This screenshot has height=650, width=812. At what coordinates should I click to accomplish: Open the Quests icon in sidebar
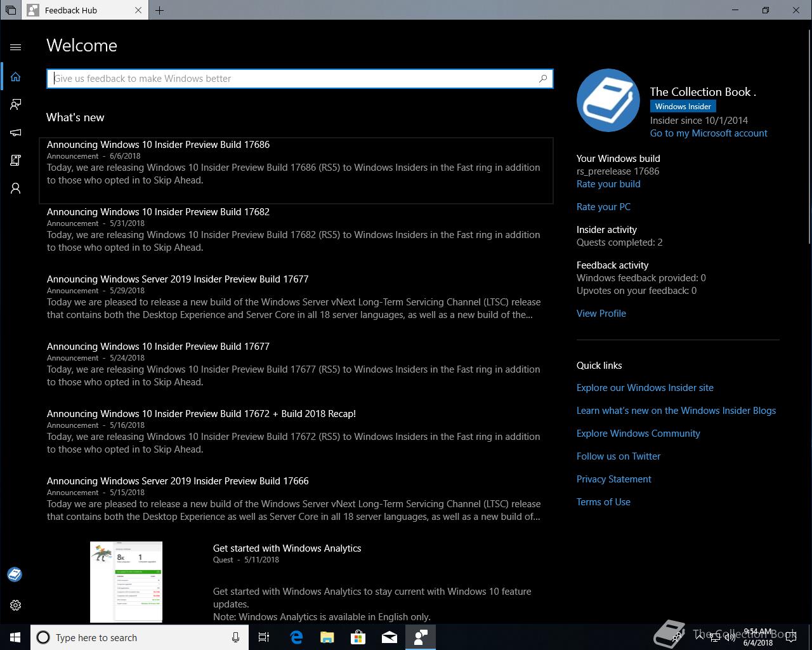pos(16,161)
